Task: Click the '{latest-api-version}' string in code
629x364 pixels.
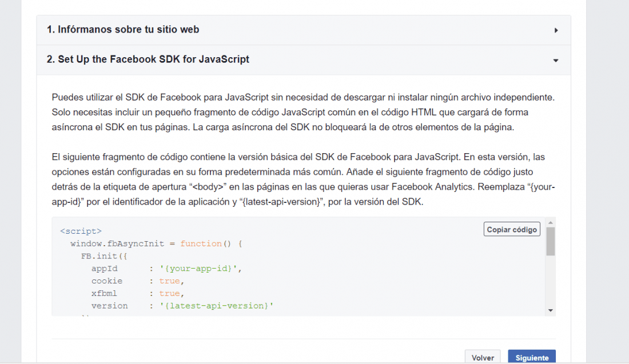Action: click(x=216, y=306)
